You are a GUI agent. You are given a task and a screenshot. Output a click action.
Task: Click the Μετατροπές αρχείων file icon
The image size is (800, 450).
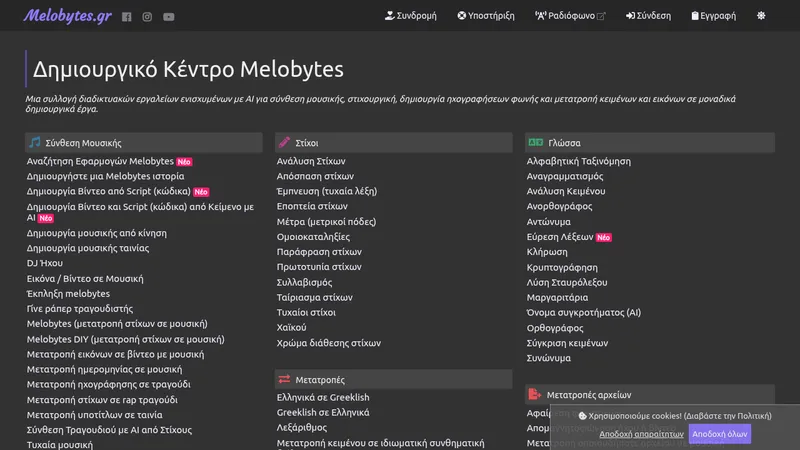(534, 394)
